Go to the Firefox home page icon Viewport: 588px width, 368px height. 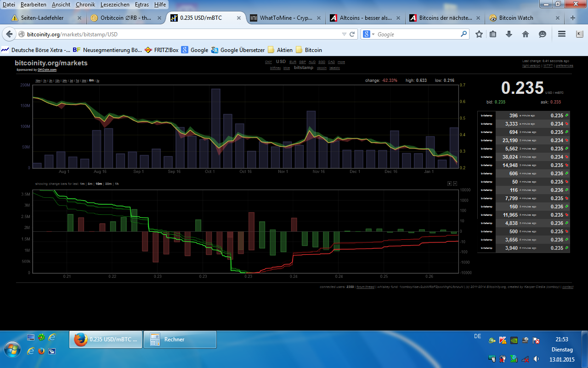tap(526, 34)
